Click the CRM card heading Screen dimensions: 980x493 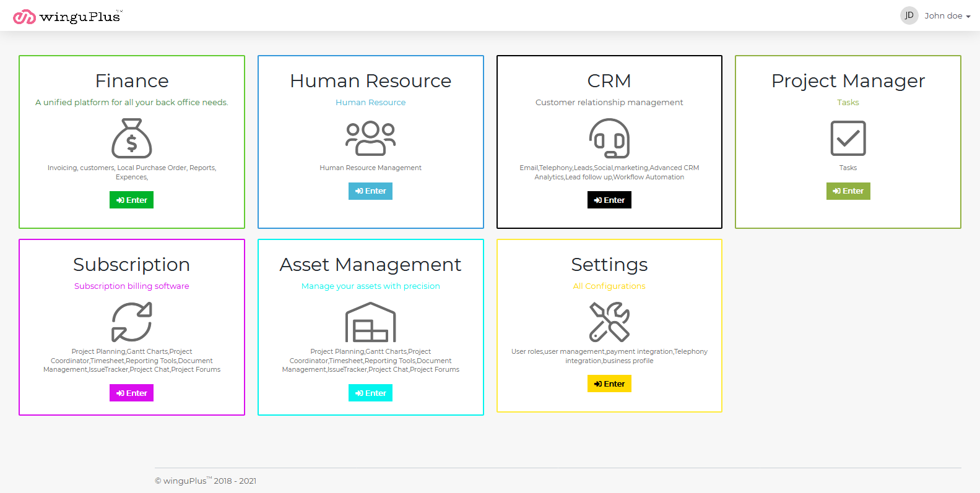[609, 80]
